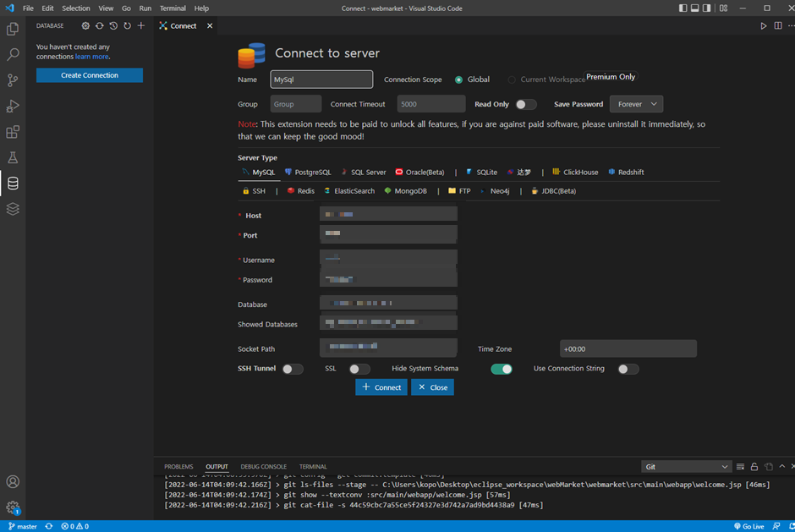This screenshot has width=795, height=532.
Task: Toggle the SSH Tunnel switch
Action: pos(293,370)
